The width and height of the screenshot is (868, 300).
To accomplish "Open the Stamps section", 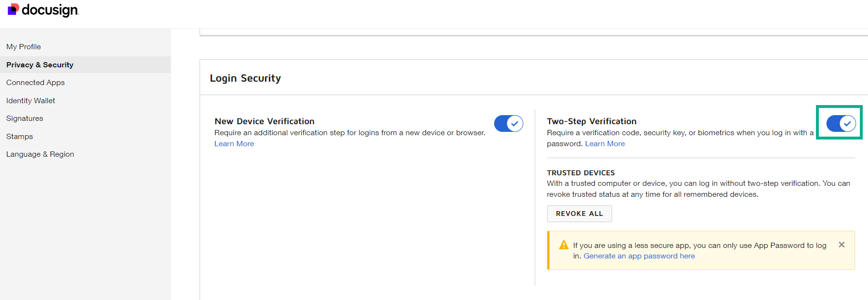I will 20,137.
